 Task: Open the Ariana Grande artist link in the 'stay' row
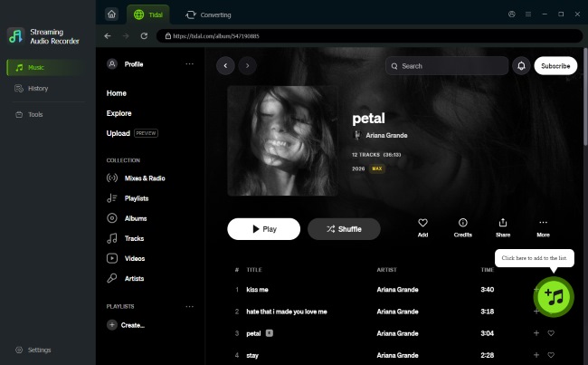pyautogui.click(x=397, y=355)
